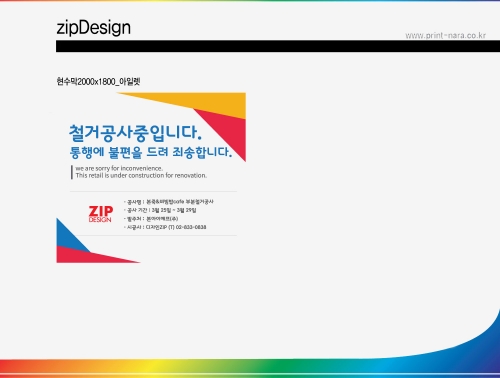Click the zipDesign title heading
This screenshot has height=378, width=500.
tap(93, 28)
